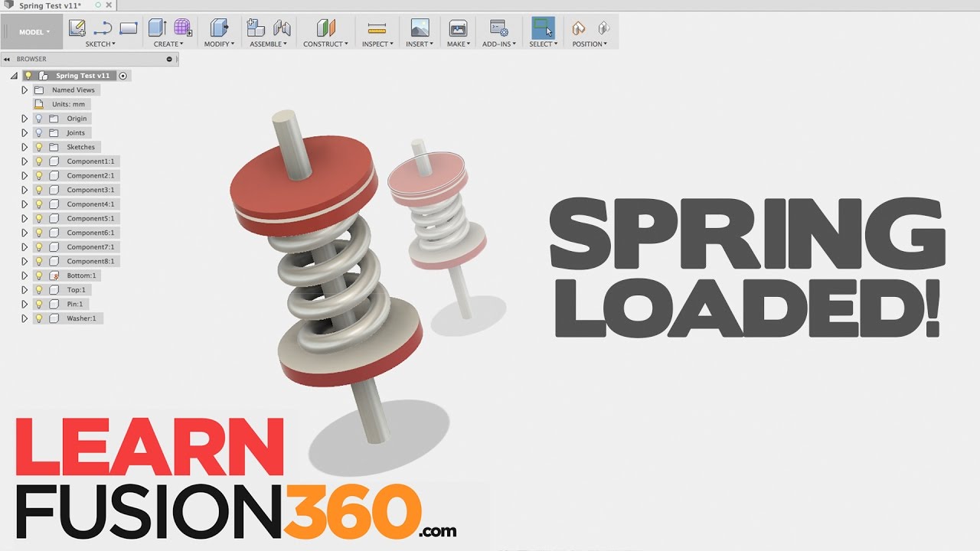Hide the Sketches folder via its bulb
Viewport: 980px width, 551px height.
38,147
